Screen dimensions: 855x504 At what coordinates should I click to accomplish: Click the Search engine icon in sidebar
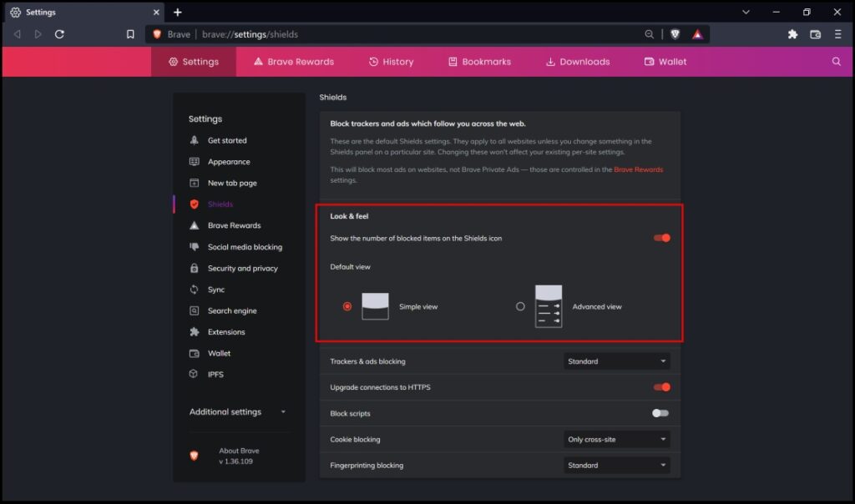(194, 310)
